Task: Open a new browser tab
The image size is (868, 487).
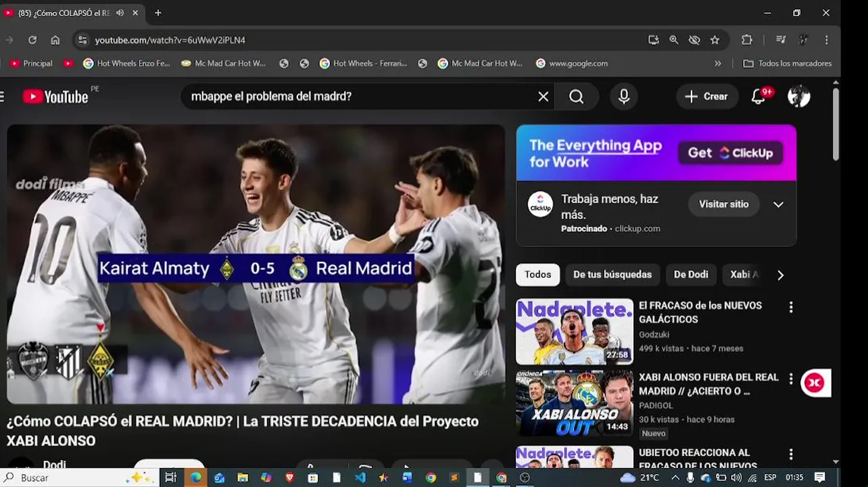Action: point(158,13)
